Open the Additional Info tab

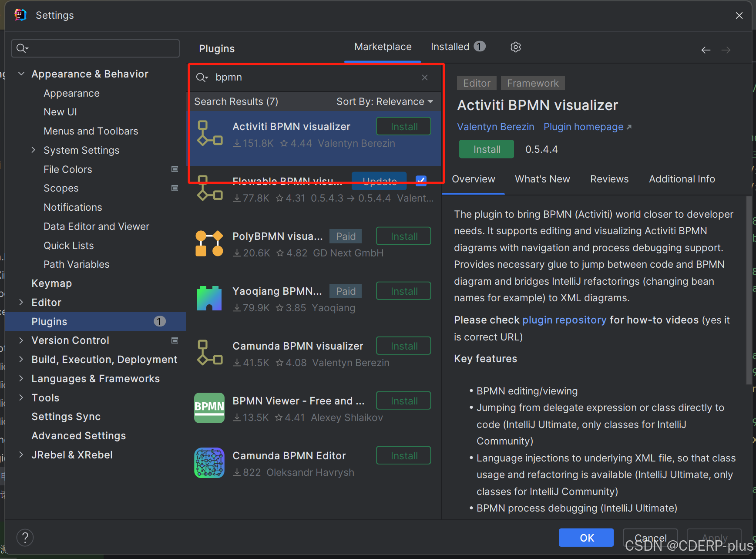[x=682, y=179]
